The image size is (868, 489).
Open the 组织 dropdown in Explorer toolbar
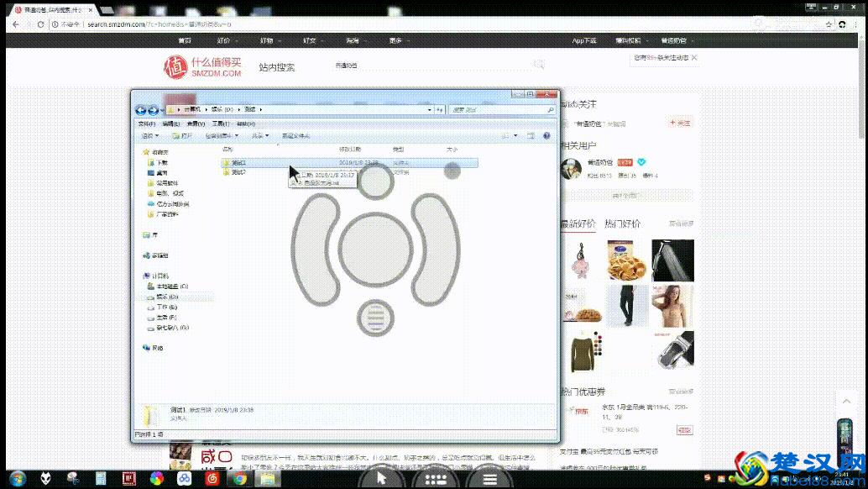pos(150,135)
